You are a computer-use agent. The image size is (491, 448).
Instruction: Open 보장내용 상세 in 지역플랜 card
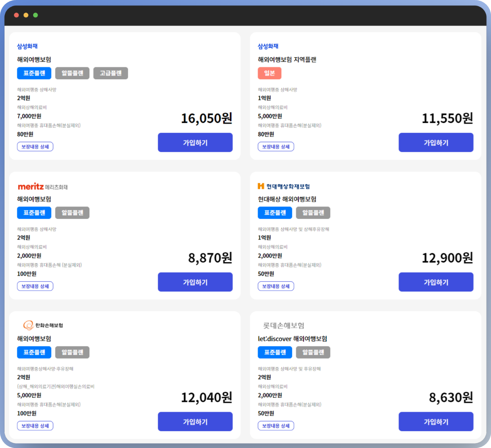(x=276, y=147)
